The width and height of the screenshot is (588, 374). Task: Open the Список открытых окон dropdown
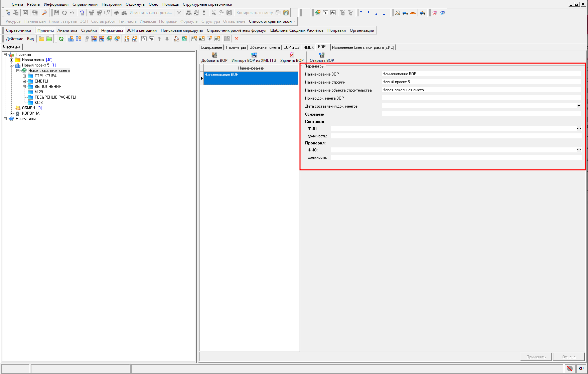[272, 21]
